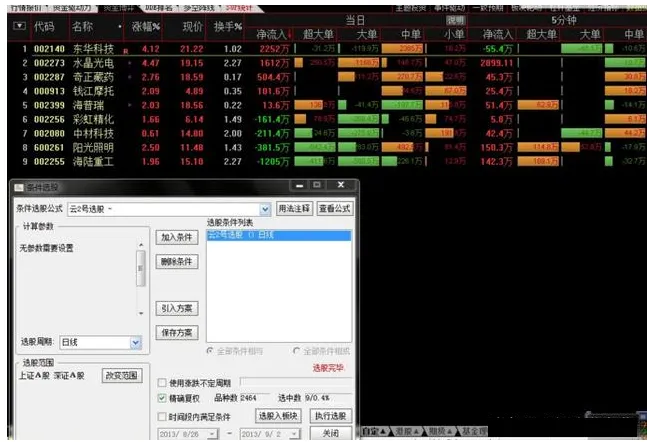Open the start date 2013/8/26 picker
Screen dimensions: 647x442
click(212, 434)
